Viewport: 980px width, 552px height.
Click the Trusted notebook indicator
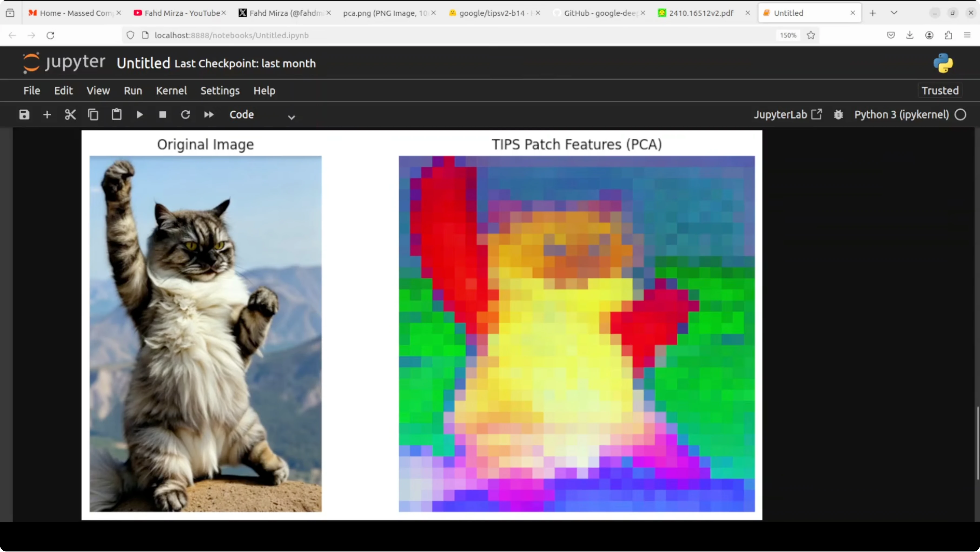940,91
